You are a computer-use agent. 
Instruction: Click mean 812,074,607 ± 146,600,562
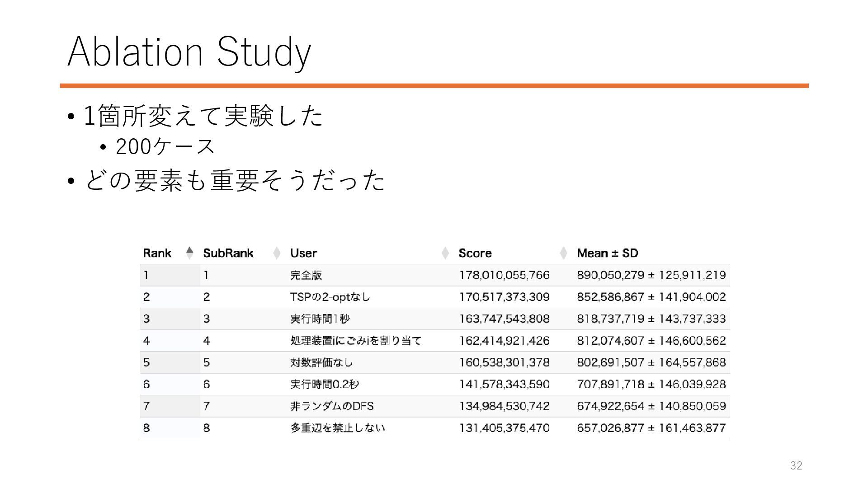pos(651,341)
